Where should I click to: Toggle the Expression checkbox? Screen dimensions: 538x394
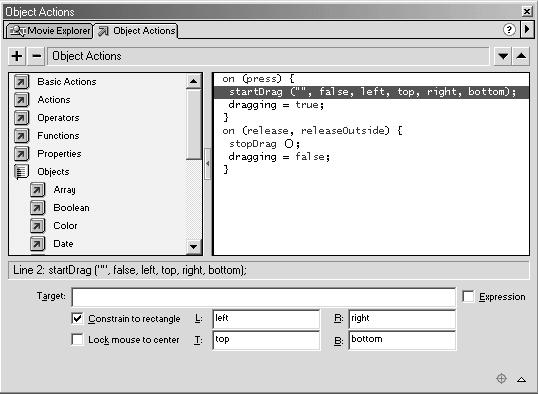click(468, 297)
